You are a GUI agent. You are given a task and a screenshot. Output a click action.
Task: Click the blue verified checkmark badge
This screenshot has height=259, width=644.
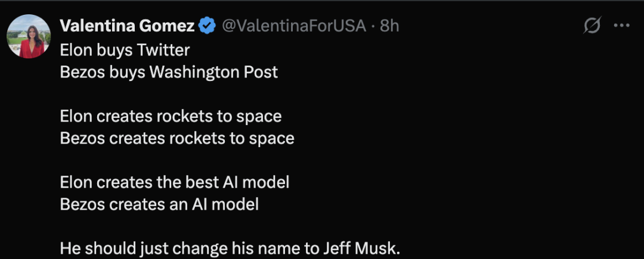pos(207,26)
